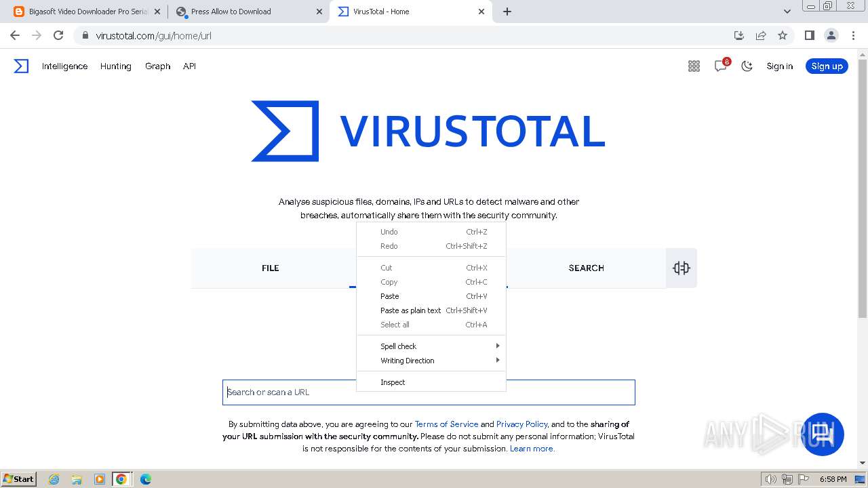Open the media player taskbar icon
Image resolution: width=868 pixels, height=488 pixels.
click(99, 479)
